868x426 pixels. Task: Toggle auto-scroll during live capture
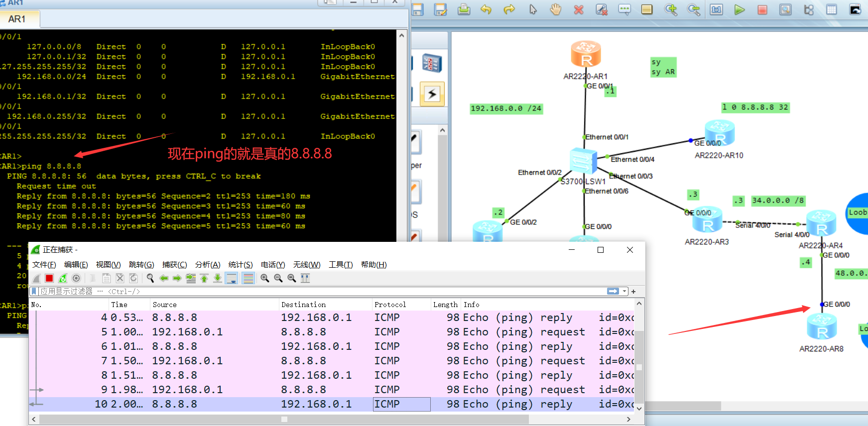point(232,278)
